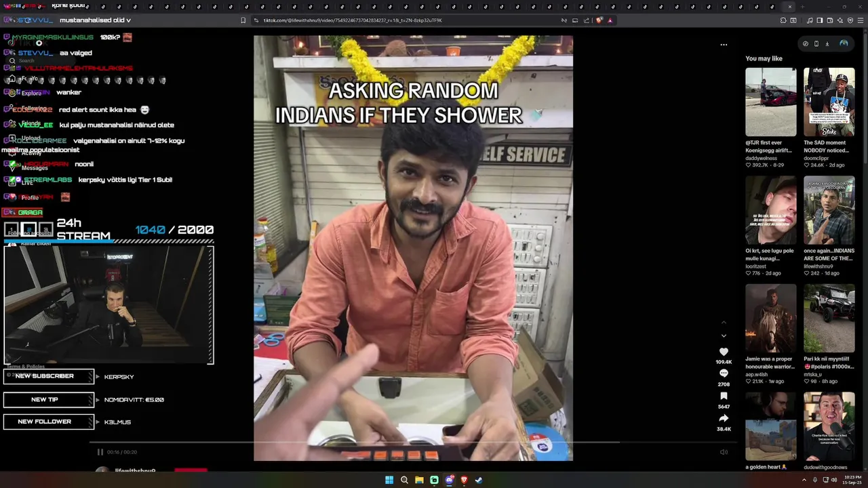The height and width of the screenshot is (488, 868).
Task: Open 'Jamie was a proper honourable warrior' thumbnail
Action: 771,319
